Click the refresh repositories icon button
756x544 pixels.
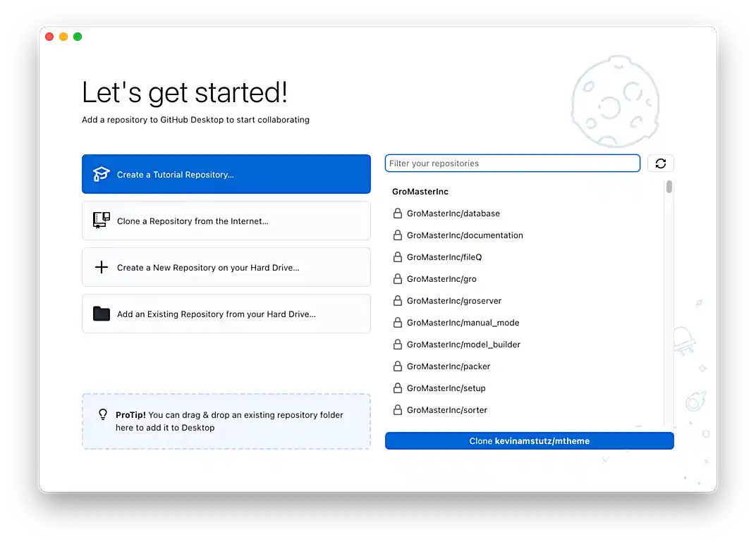[x=660, y=163]
